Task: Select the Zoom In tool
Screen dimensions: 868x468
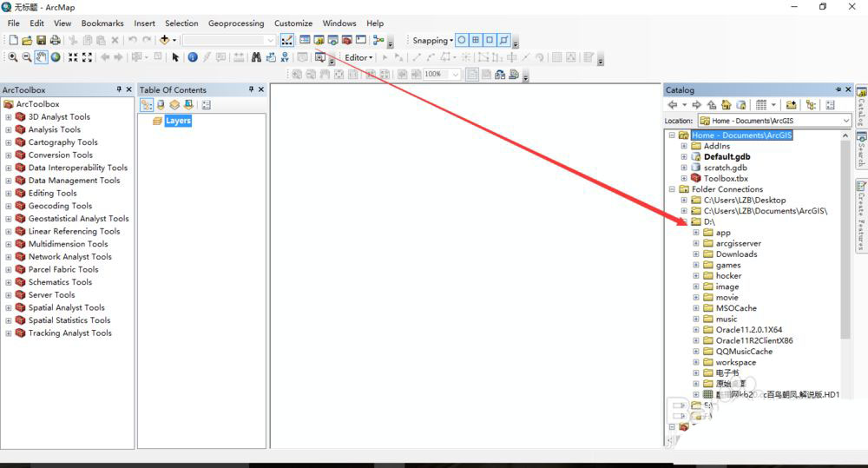Action: click(x=12, y=57)
